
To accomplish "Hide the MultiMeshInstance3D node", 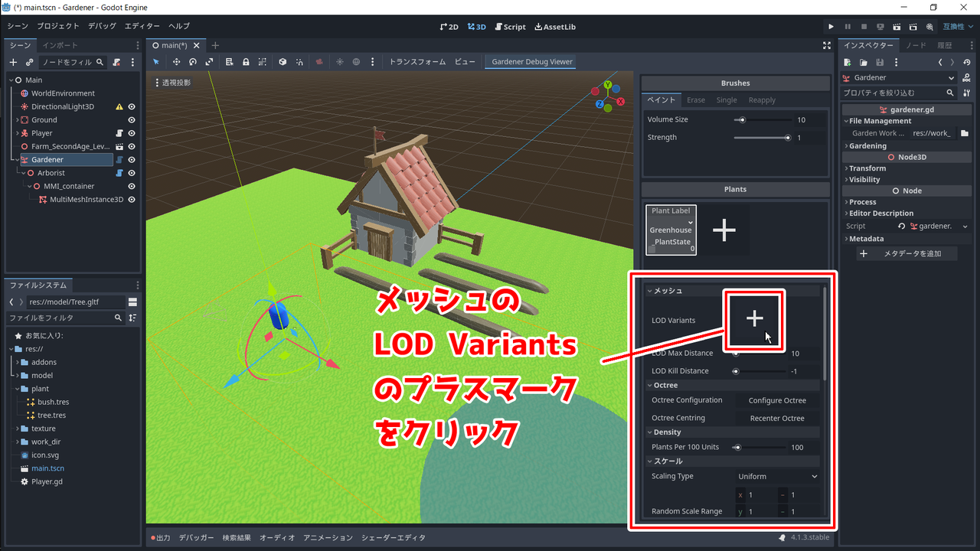I will point(132,200).
